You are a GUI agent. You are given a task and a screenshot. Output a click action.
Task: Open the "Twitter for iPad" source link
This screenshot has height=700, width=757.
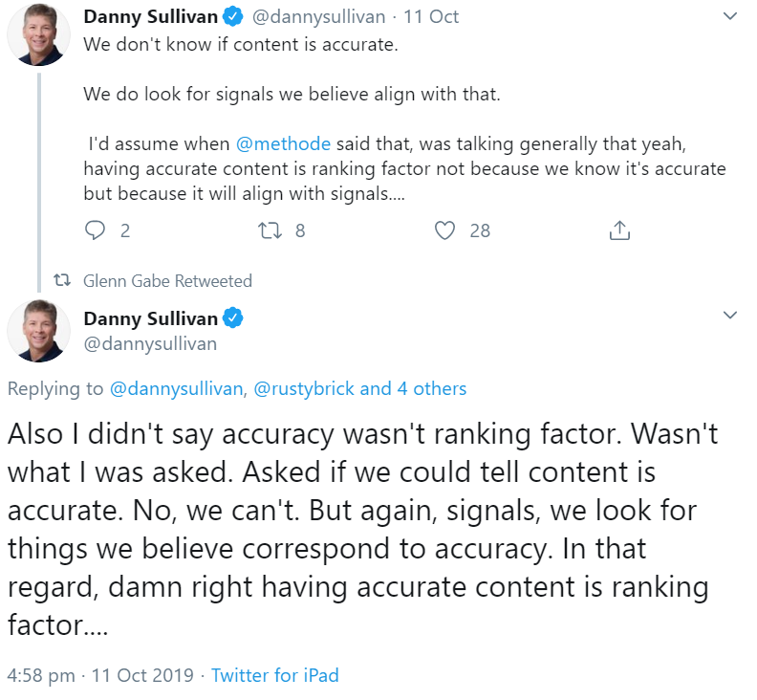pyautogui.click(x=275, y=675)
